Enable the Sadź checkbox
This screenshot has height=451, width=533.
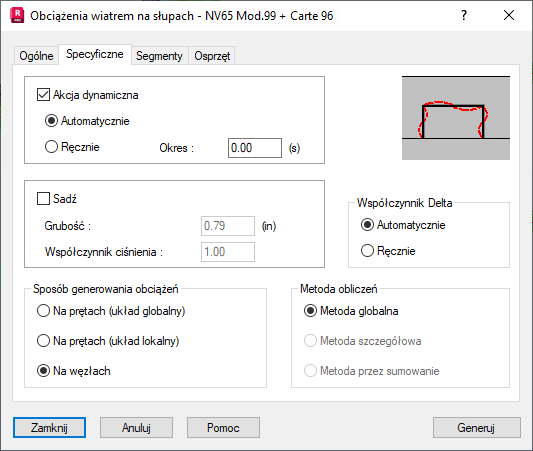(x=43, y=198)
